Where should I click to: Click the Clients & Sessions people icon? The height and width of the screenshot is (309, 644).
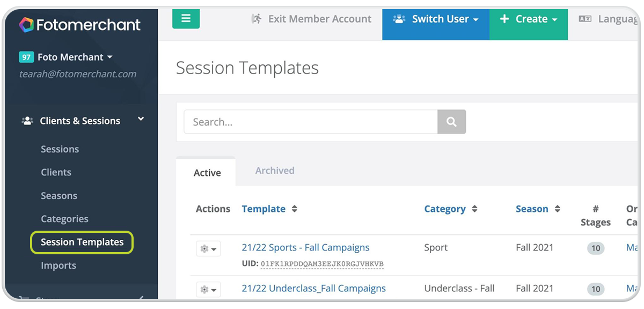point(27,121)
